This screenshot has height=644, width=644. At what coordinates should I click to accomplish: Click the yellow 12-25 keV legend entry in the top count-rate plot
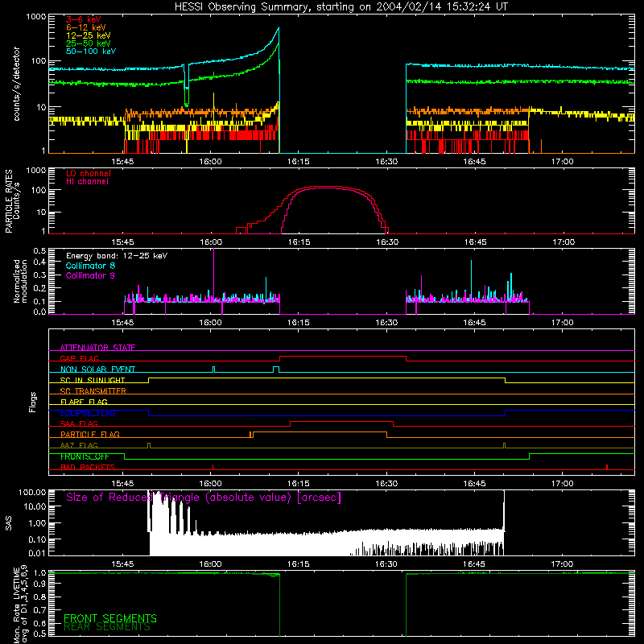pos(88,35)
